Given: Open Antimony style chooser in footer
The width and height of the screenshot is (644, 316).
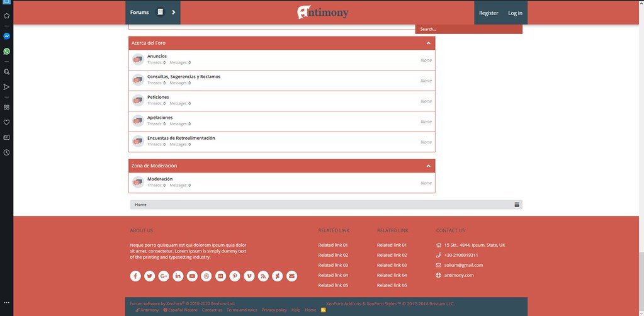Looking at the screenshot, I should tap(147, 310).
